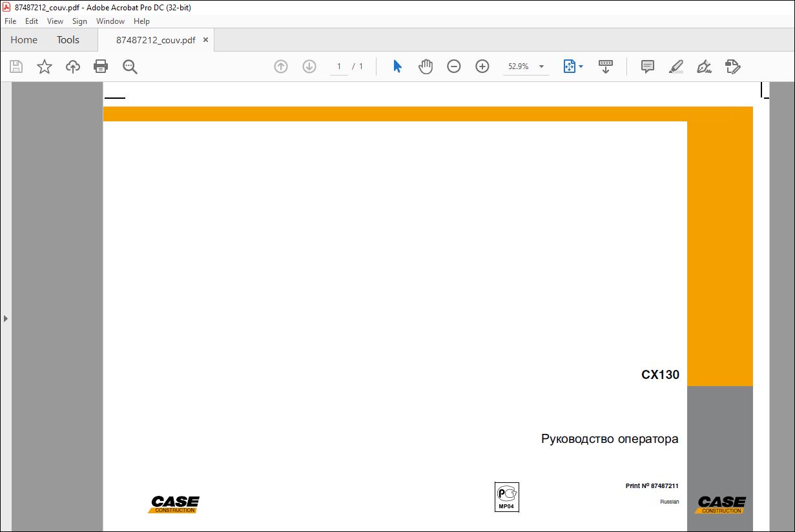Click the MP04 certification mark
The image size is (795, 532).
[507, 497]
